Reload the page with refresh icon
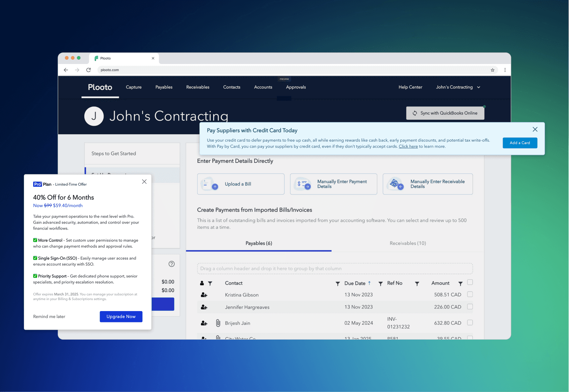 pyautogui.click(x=88, y=70)
